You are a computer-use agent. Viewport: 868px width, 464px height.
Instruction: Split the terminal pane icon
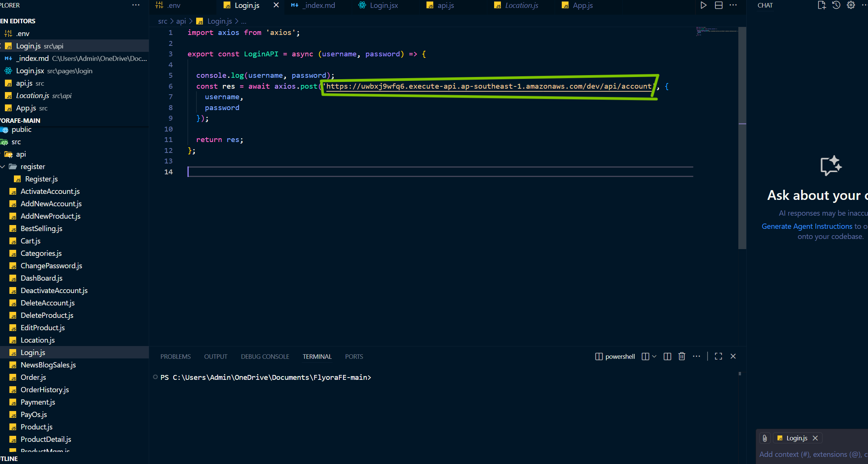(x=667, y=356)
